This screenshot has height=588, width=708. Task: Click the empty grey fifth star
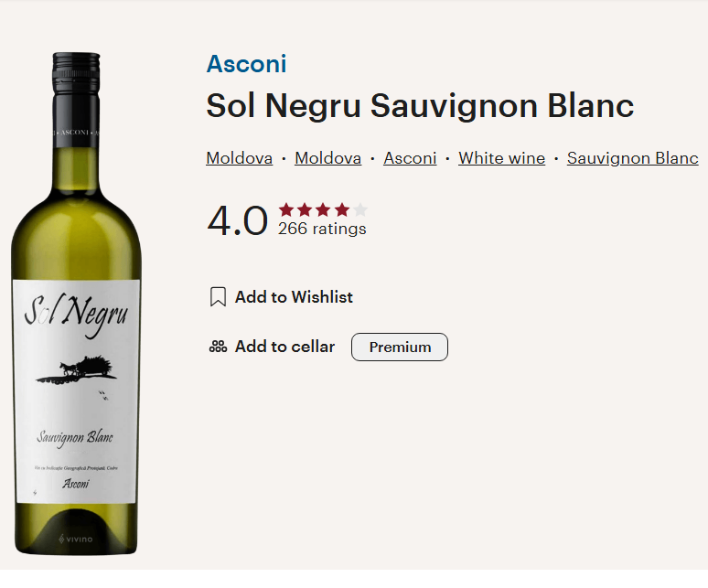coord(359,209)
